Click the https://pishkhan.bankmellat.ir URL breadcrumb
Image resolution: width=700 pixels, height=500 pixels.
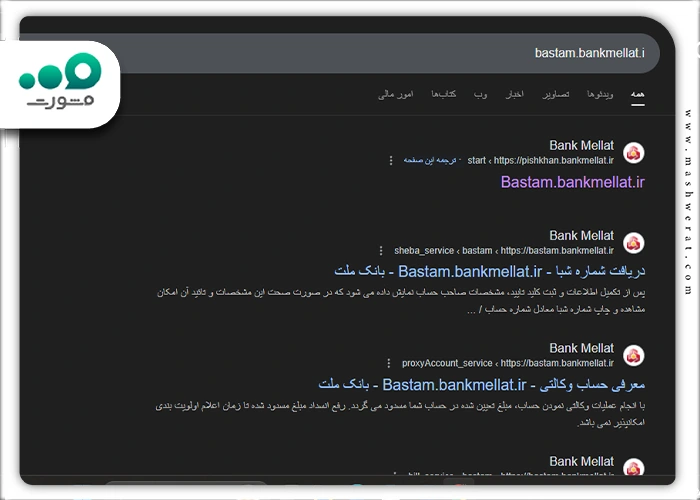click(540, 160)
